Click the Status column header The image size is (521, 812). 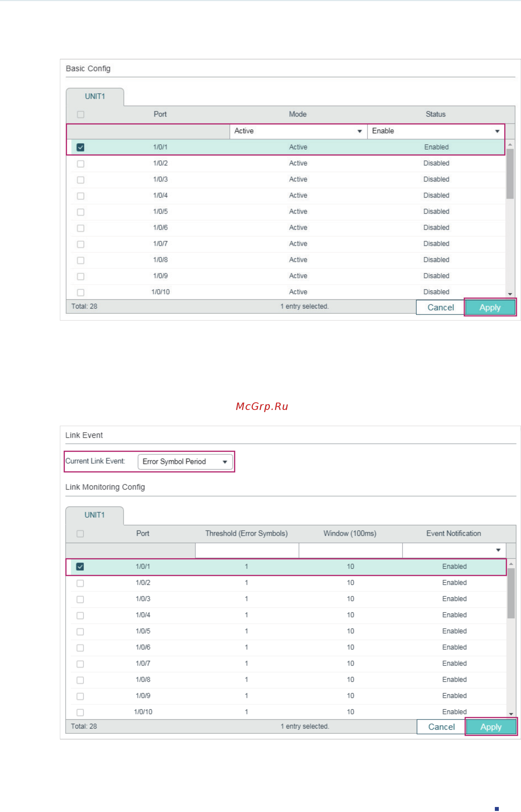[435, 114]
